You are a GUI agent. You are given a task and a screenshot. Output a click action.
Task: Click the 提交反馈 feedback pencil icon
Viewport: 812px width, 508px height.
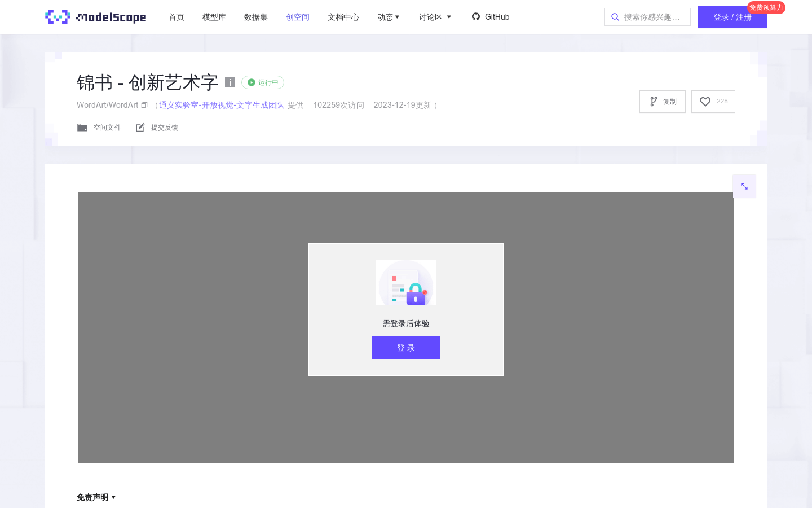pos(140,127)
